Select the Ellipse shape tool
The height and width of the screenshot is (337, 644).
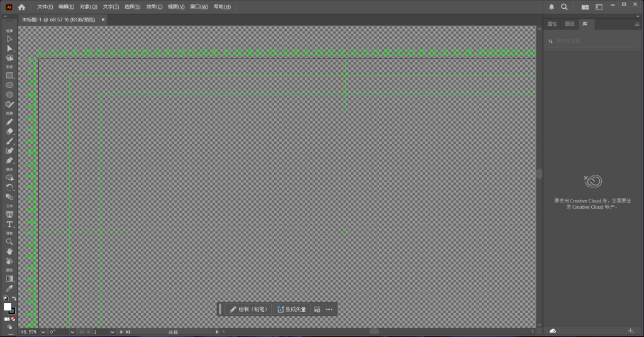pyautogui.click(x=9, y=85)
